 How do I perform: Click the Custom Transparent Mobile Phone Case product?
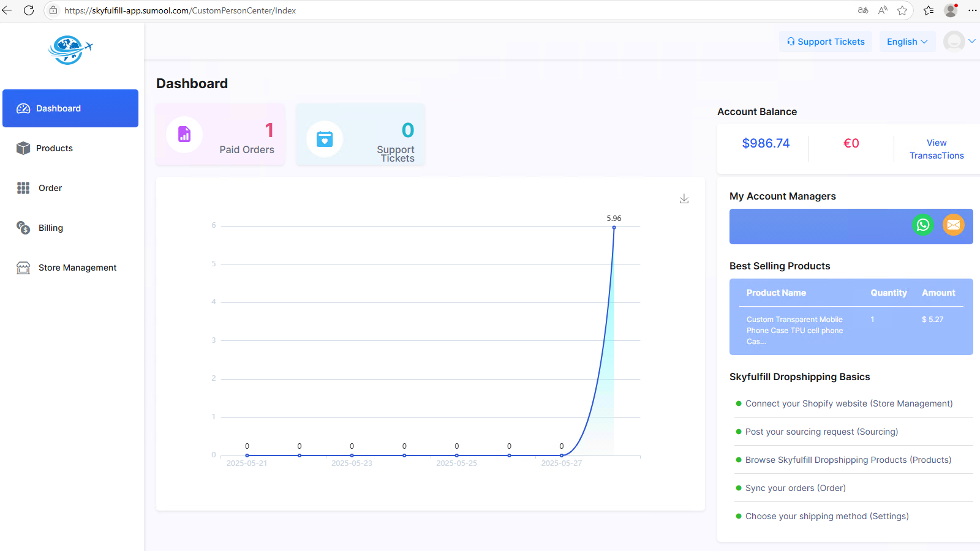click(x=794, y=331)
